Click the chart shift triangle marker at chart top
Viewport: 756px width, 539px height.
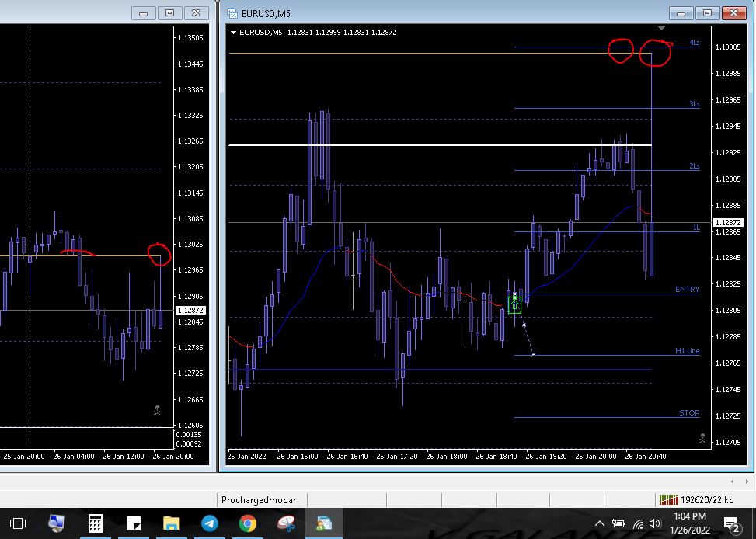point(661,29)
